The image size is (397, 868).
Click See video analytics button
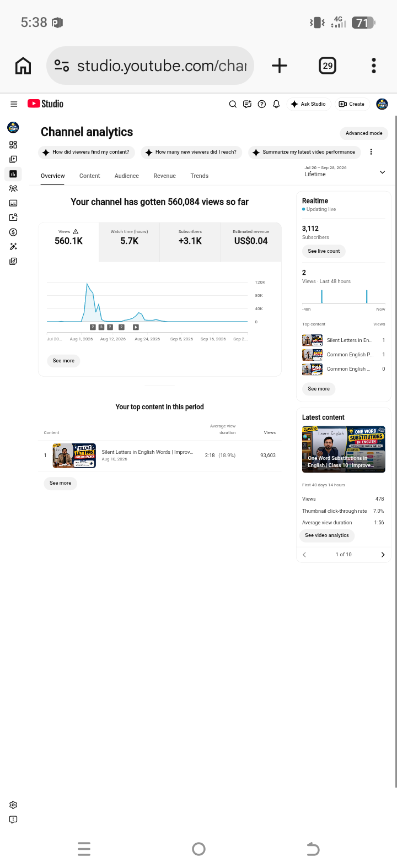(x=327, y=535)
